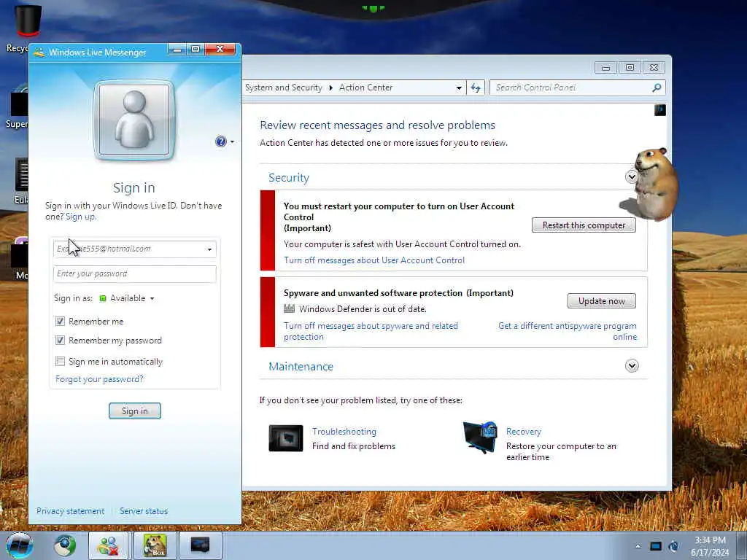Open dropdown arrow beside help icon

pos(233,142)
